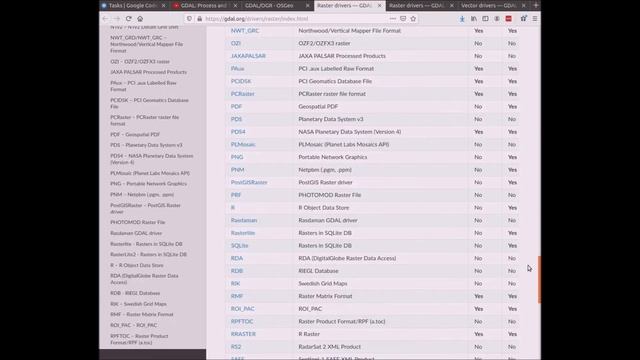Reload the current page
The width and height of the screenshot is (640, 360).
[x=129, y=19]
